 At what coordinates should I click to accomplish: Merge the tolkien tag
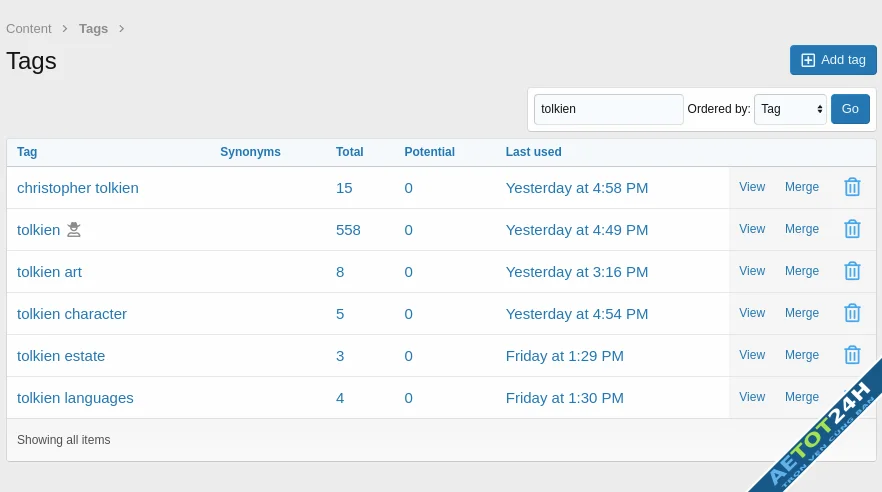801,229
